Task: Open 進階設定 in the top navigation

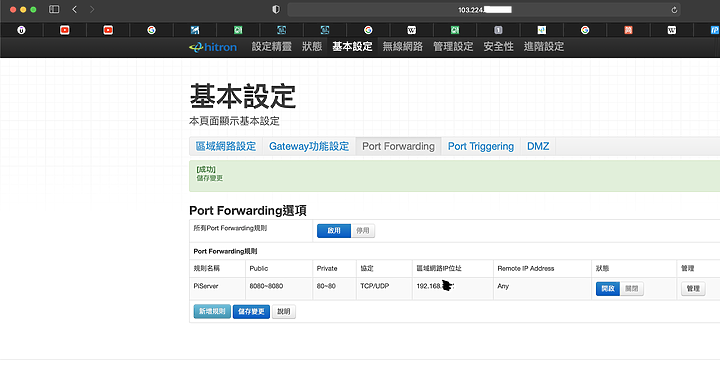Action: [544, 46]
